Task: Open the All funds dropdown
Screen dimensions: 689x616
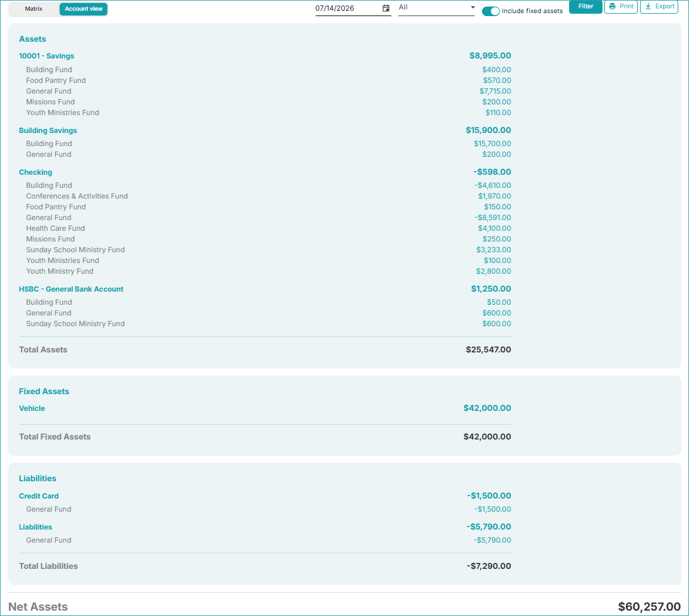Action: click(437, 8)
